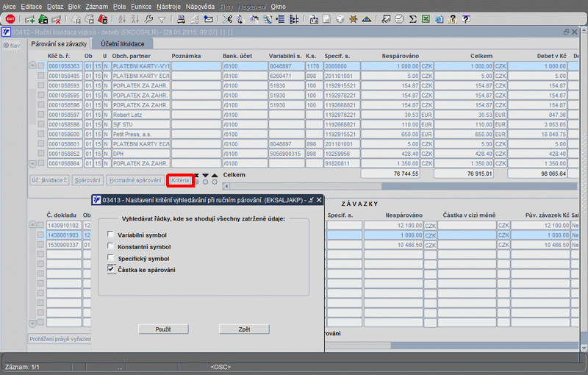Screen dimensions: 588x375
Task: Click the magnifier search icon in toolbar
Action: point(268,19)
